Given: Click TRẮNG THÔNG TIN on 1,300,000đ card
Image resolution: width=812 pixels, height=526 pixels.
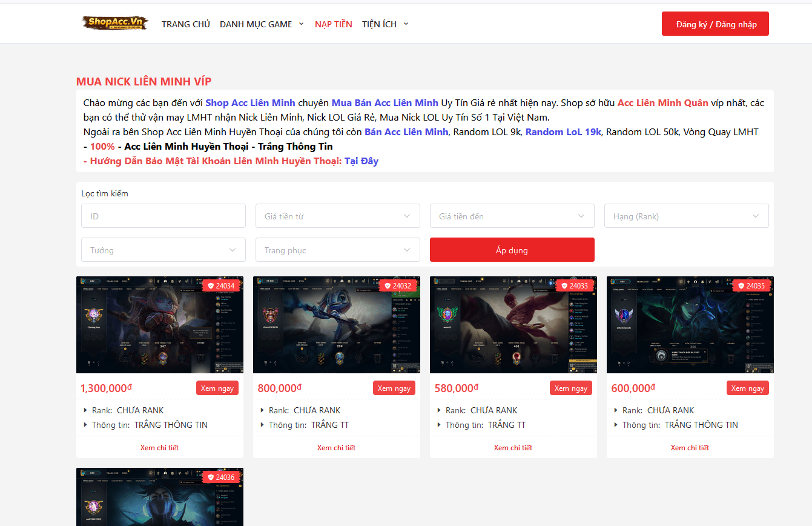Looking at the screenshot, I should (x=171, y=425).
